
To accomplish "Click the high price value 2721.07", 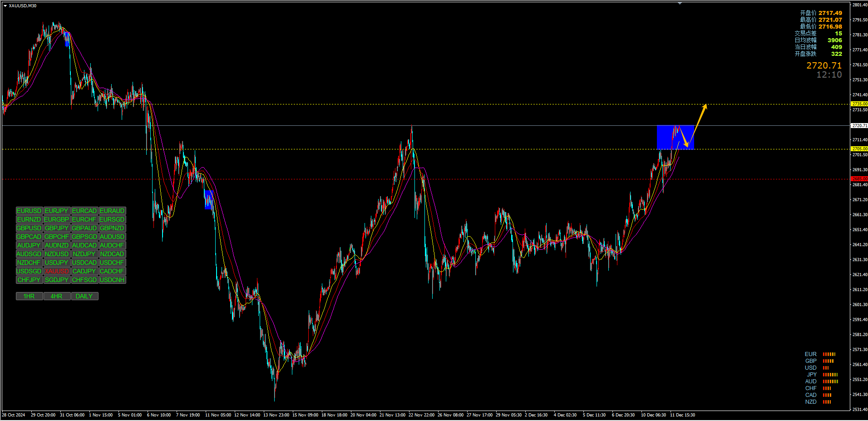I will 830,20.
